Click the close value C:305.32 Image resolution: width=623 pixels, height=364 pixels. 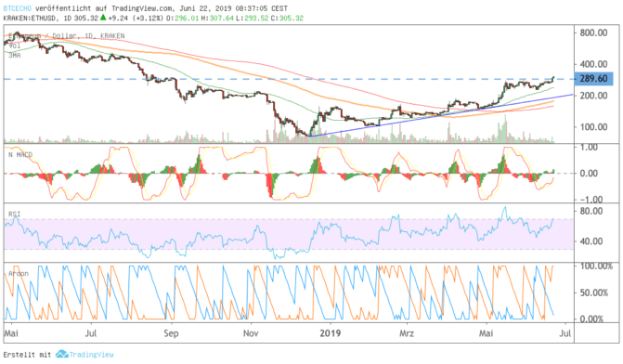pos(287,19)
